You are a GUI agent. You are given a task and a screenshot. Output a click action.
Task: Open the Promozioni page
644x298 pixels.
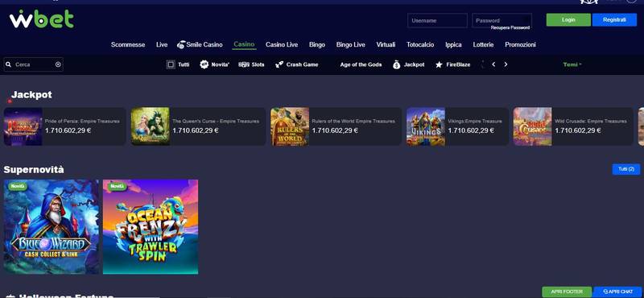point(520,45)
